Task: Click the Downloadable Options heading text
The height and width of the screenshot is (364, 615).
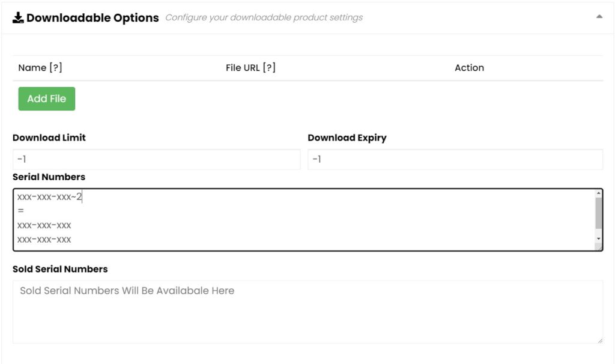Action: (x=92, y=17)
